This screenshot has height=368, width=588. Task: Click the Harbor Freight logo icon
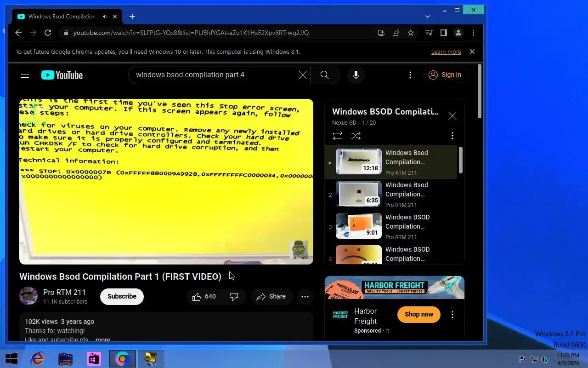click(340, 315)
